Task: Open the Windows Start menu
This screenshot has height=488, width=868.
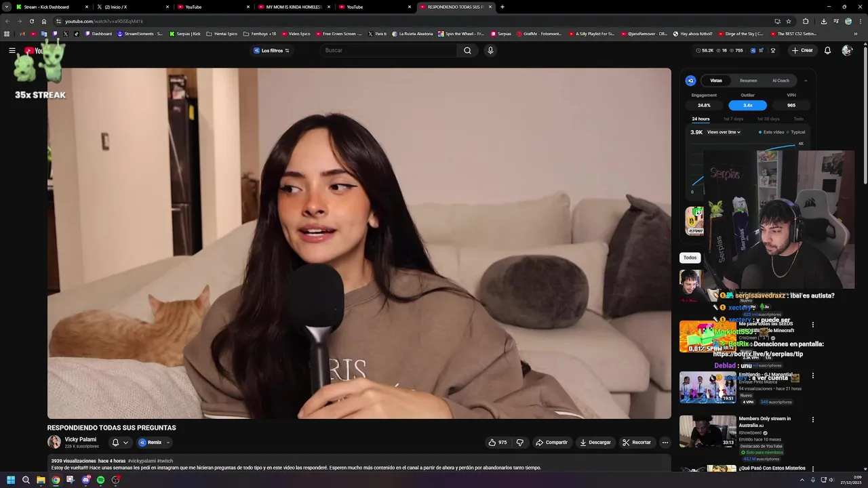Action: point(11,480)
